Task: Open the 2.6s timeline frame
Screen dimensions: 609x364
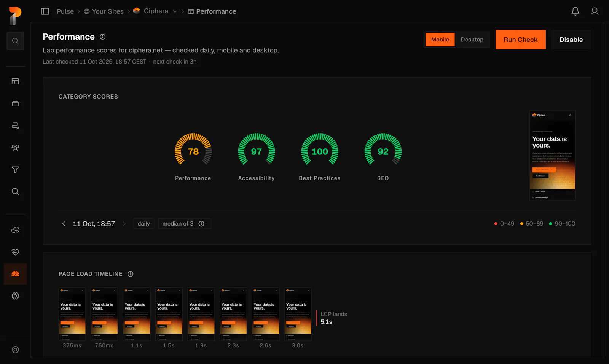Action: coord(266,314)
